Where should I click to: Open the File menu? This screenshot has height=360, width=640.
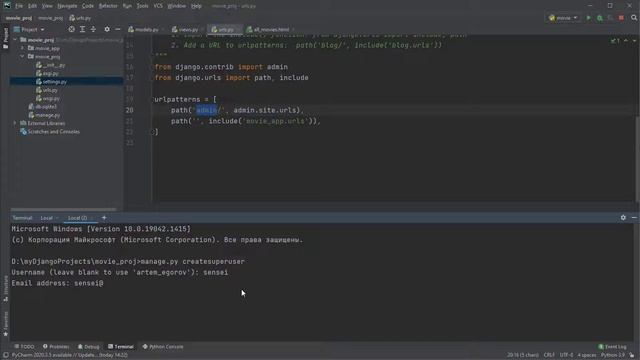(x=19, y=6)
